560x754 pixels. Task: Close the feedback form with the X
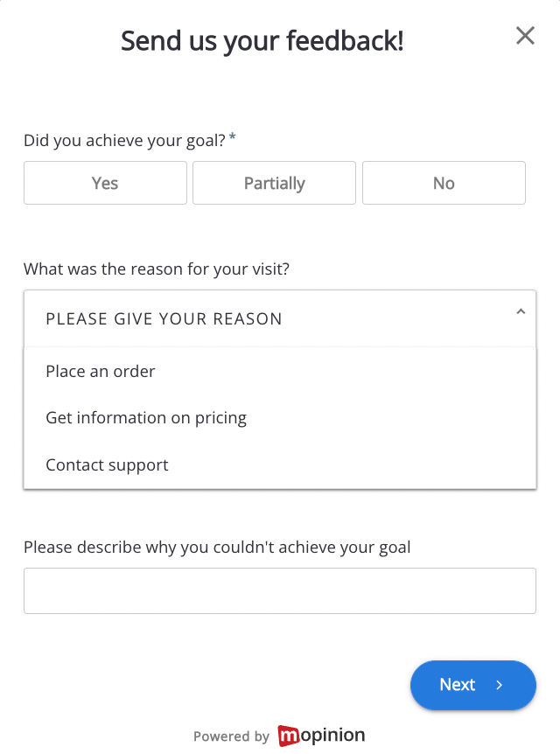525,36
